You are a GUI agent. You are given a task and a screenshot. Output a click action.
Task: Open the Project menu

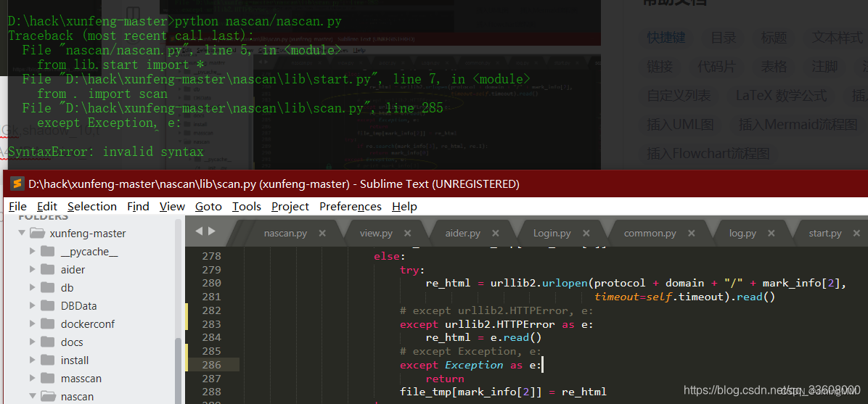pos(290,207)
